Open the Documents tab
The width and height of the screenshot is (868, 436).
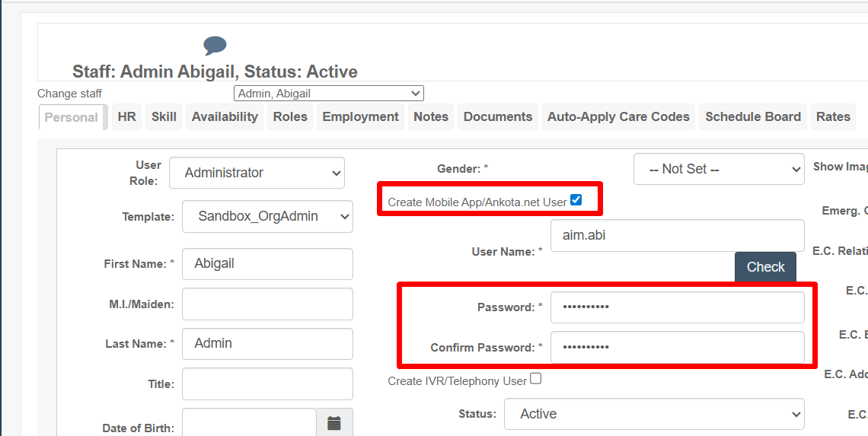point(498,116)
